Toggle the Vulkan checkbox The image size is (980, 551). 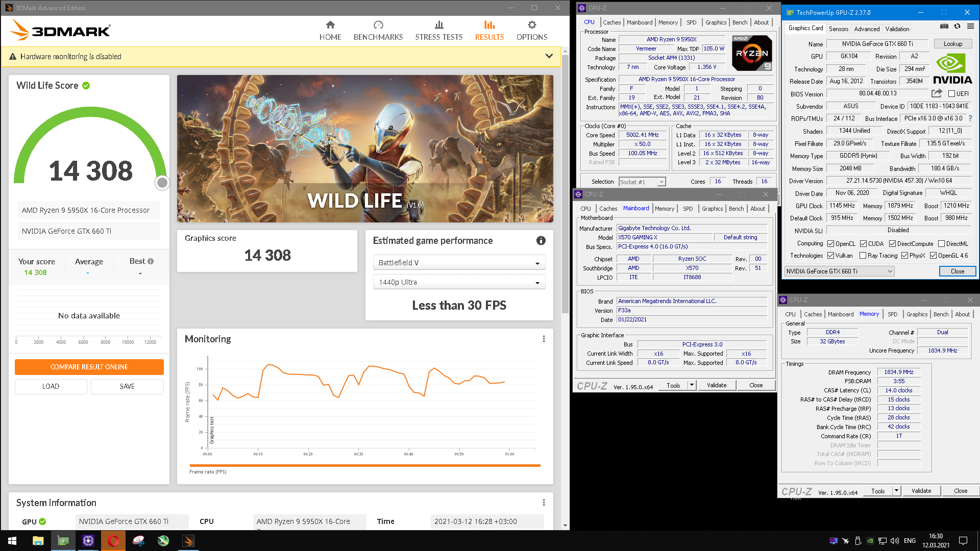click(830, 256)
